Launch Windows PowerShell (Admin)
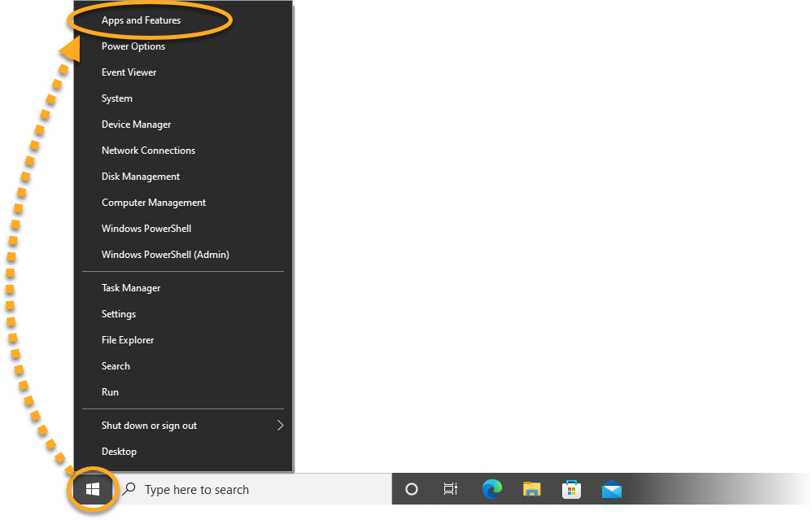This screenshot has width=812, height=520. (x=165, y=255)
